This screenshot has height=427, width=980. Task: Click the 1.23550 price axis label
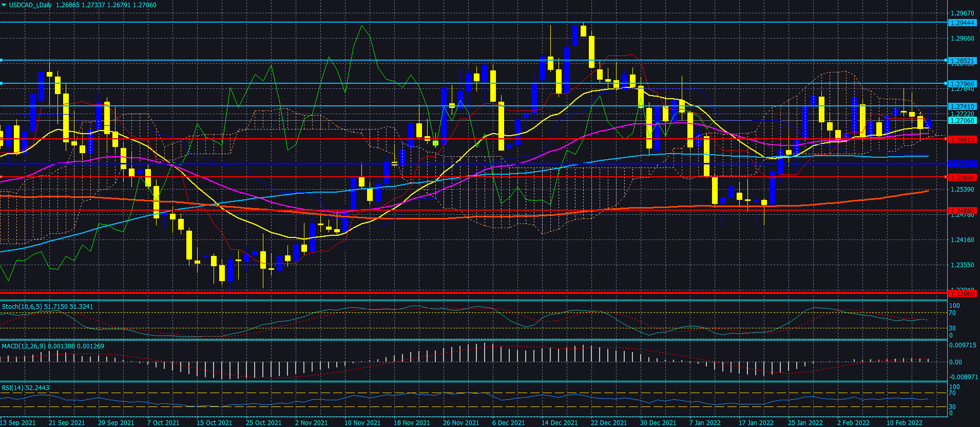point(962,265)
